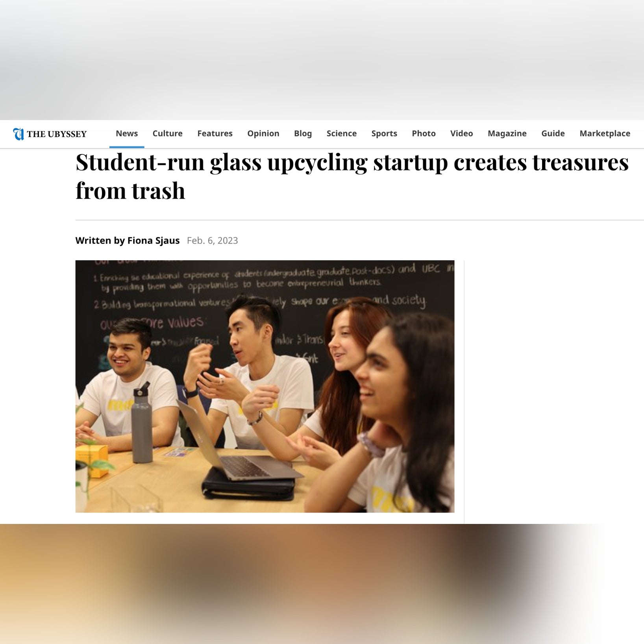Visit the Blog section
Viewport: 644px width, 644px height.
pyautogui.click(x=303, y=133)
